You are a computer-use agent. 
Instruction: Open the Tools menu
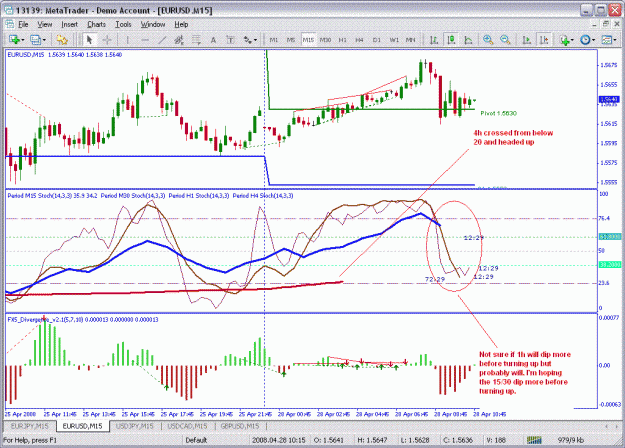[123, 24]
